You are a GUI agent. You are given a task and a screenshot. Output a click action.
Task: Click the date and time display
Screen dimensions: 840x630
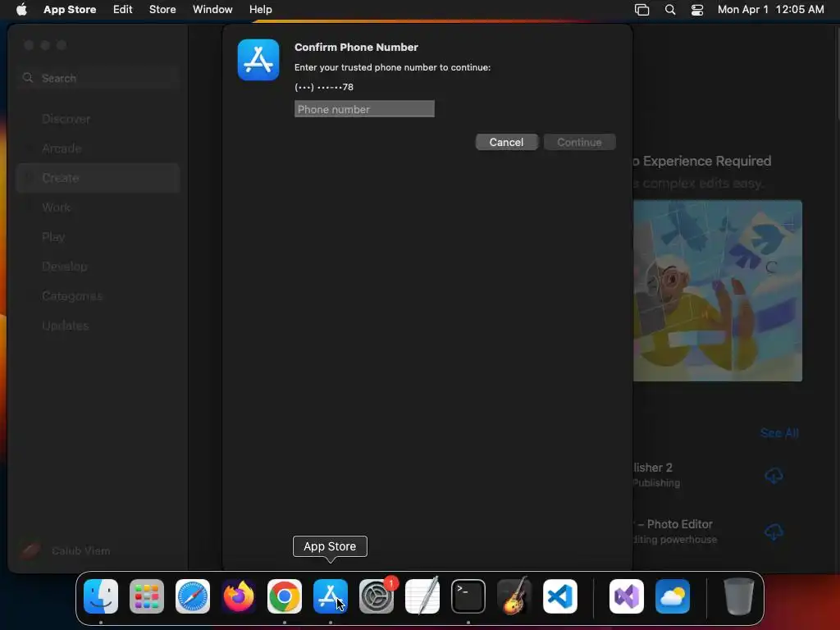[x=770, y=9]
